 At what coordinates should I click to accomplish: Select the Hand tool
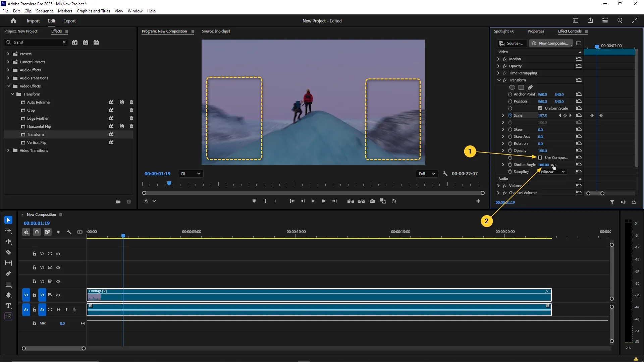[8, 295]
